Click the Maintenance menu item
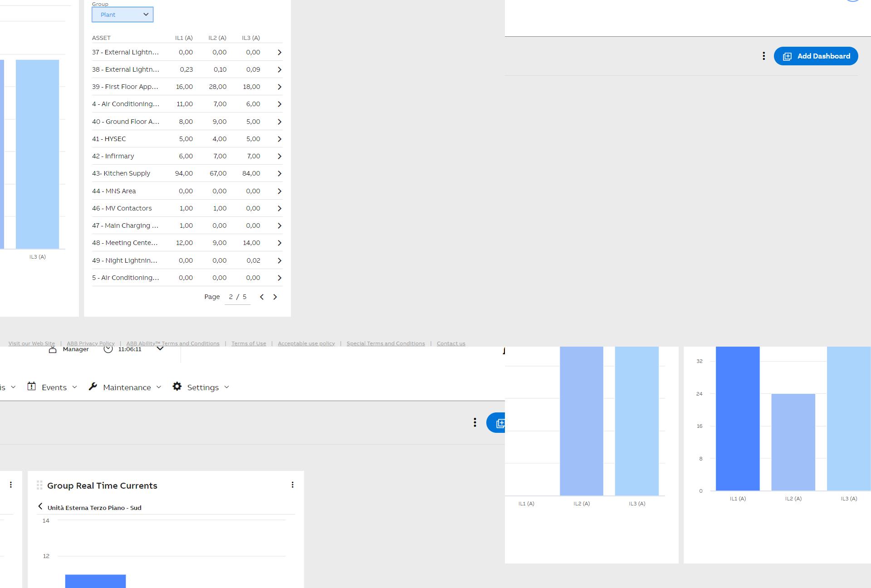The width and height of the screenshot is (871, 588). tap(127, 387)
